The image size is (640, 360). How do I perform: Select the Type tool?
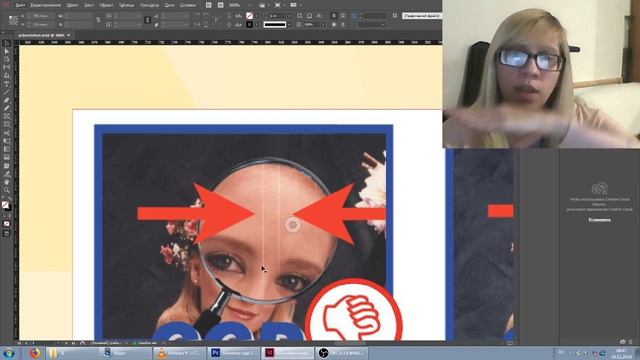coord(7,84)
